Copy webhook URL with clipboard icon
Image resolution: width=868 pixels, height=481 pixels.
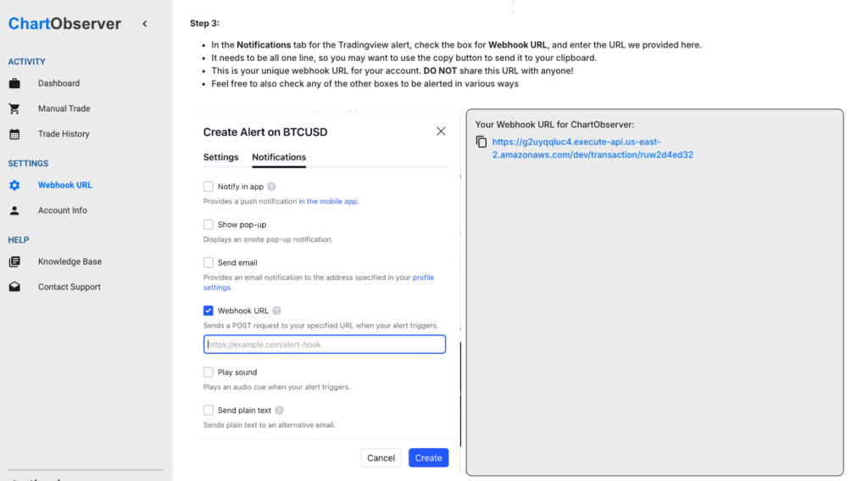pyautogui.click(x=481, y=142)
